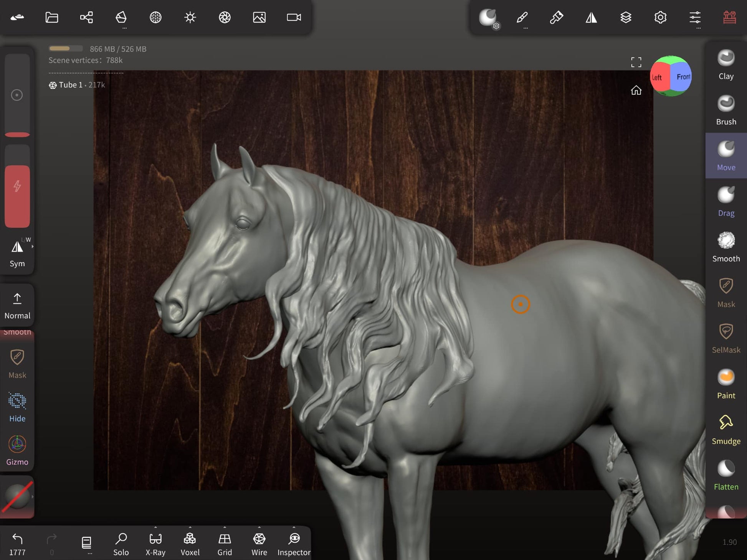The width and height of the screenshot is (747, 560).
Task: Enable Solo object view
Action: (x=121, y=544)
